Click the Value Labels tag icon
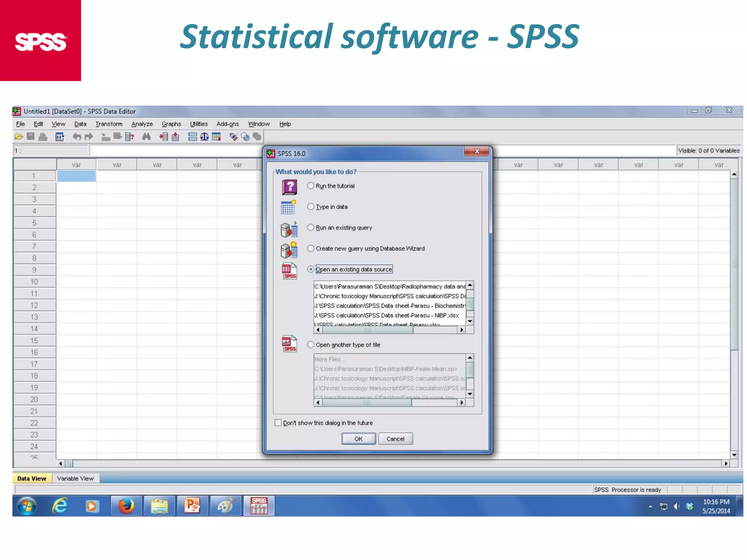Viewport: 747px width, 560px height. pyautogui.click(x=233, y=137)
